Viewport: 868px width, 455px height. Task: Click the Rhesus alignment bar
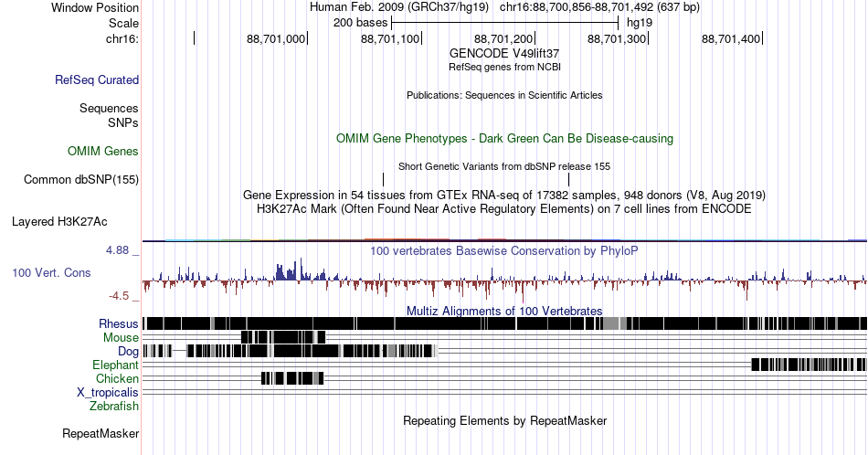click(x=504, y=323)
